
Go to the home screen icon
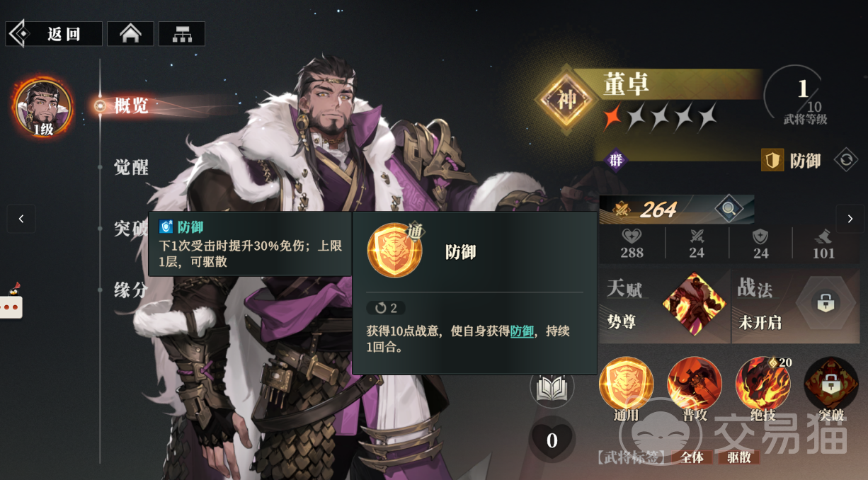(x=130, y=34)
